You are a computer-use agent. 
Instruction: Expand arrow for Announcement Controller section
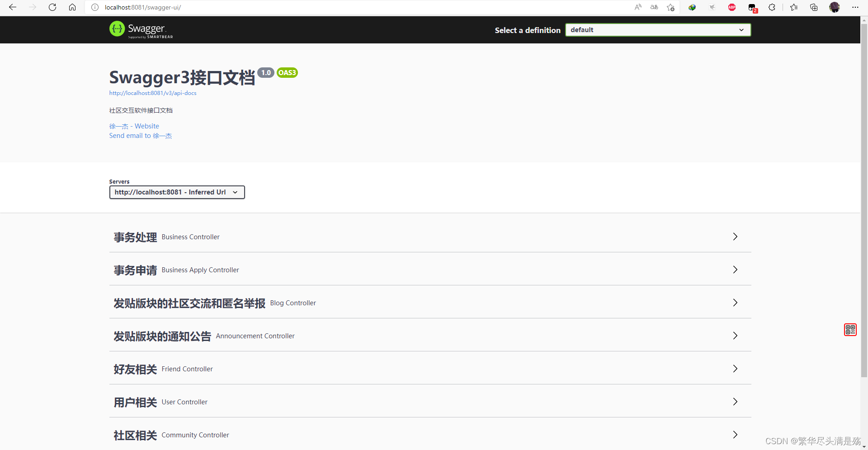tap(735, 336)
